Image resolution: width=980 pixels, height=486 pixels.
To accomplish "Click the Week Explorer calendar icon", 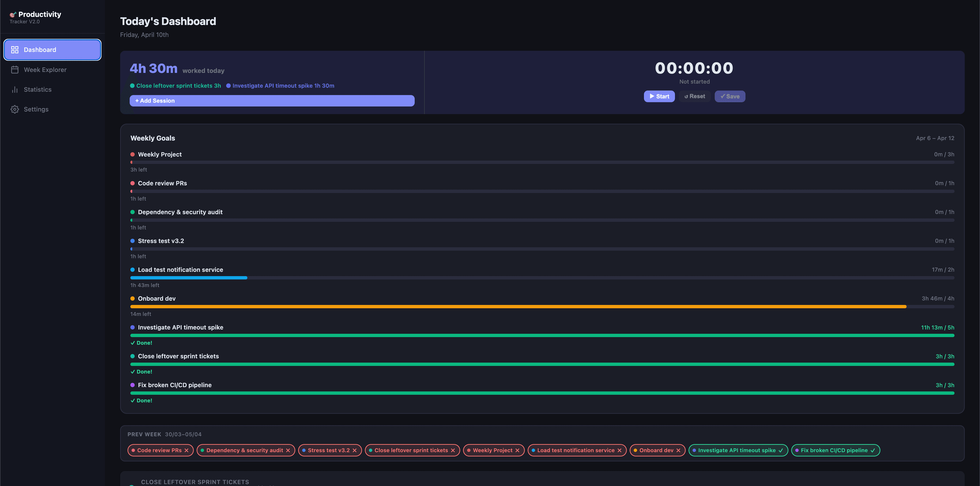I will click(x=15, y=70).
